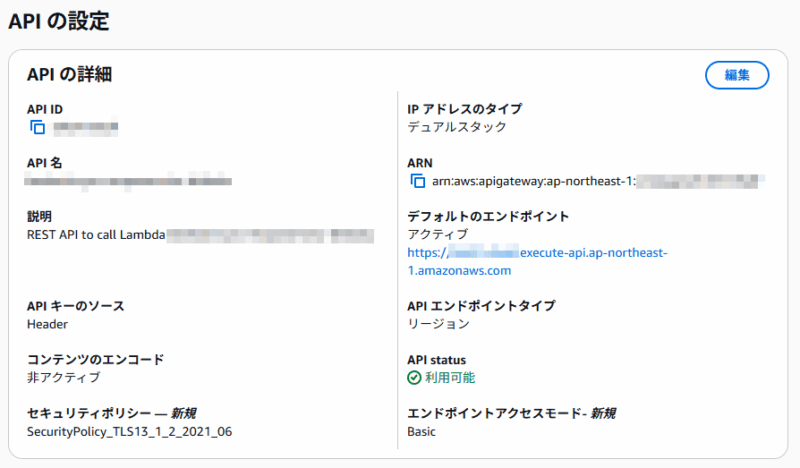This screenshot has height=468, width=800.
Task: Select the REST API to call Lambda description
Action: [96, 235]
